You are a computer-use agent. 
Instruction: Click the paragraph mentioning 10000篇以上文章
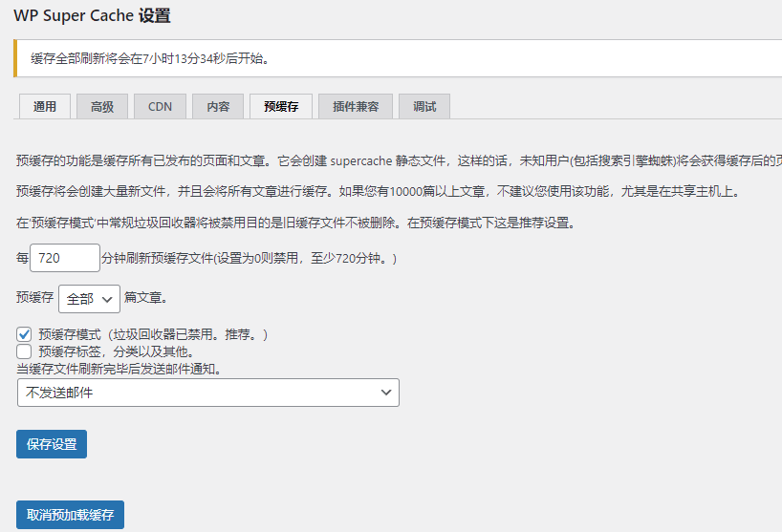(x=379, y=191)
